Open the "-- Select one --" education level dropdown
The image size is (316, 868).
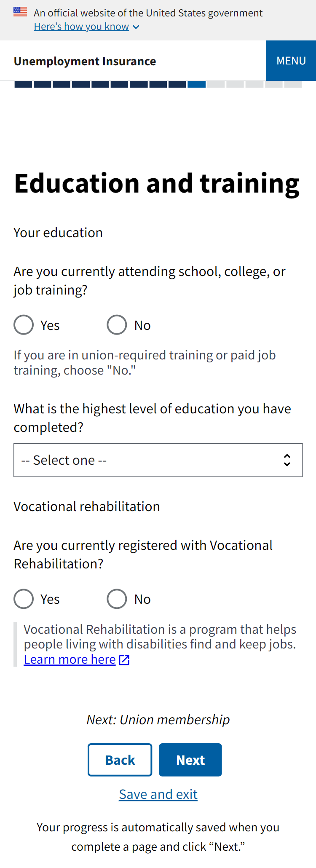point(158,460)
